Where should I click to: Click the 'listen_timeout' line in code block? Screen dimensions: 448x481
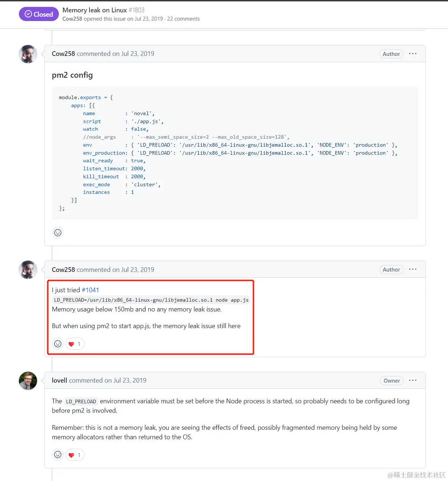[114, 168]
